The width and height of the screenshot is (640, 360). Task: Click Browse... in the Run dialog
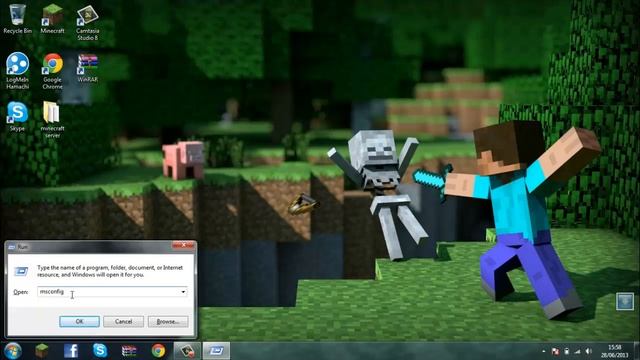pos(168,322)
